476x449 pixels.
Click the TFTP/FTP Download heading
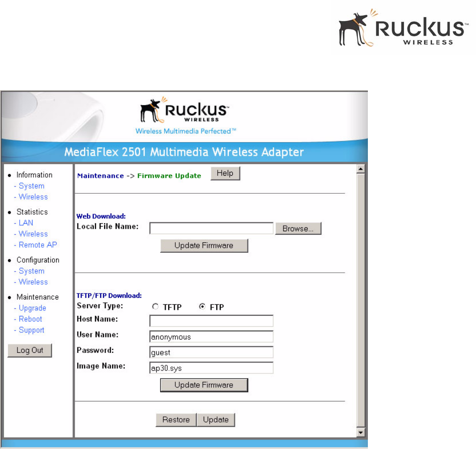click(109, 295)
